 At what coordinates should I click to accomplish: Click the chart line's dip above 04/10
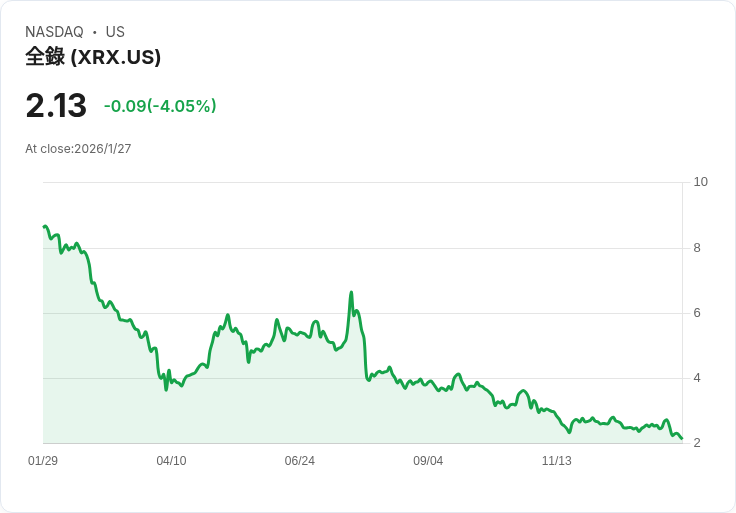pos(166,389)
